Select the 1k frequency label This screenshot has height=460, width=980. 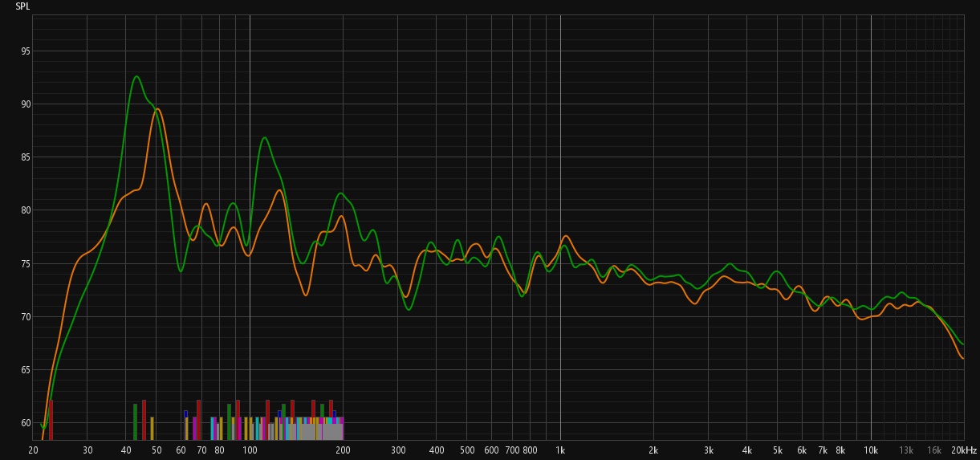point(560,450)
